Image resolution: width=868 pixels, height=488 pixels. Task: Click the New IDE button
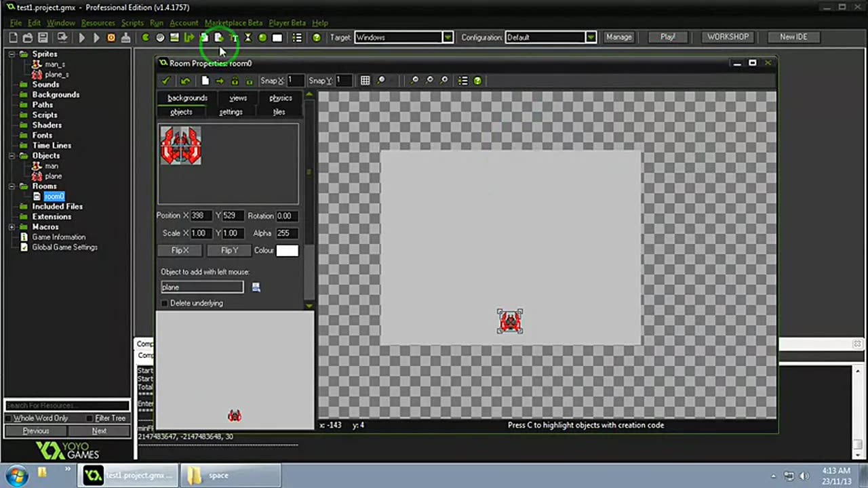click(793, 37)
